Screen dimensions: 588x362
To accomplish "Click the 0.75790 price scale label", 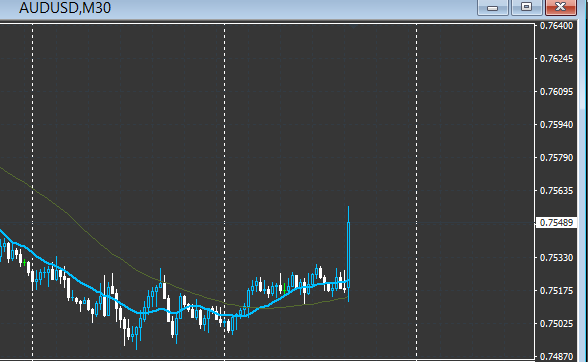I will tap(556, 158).
